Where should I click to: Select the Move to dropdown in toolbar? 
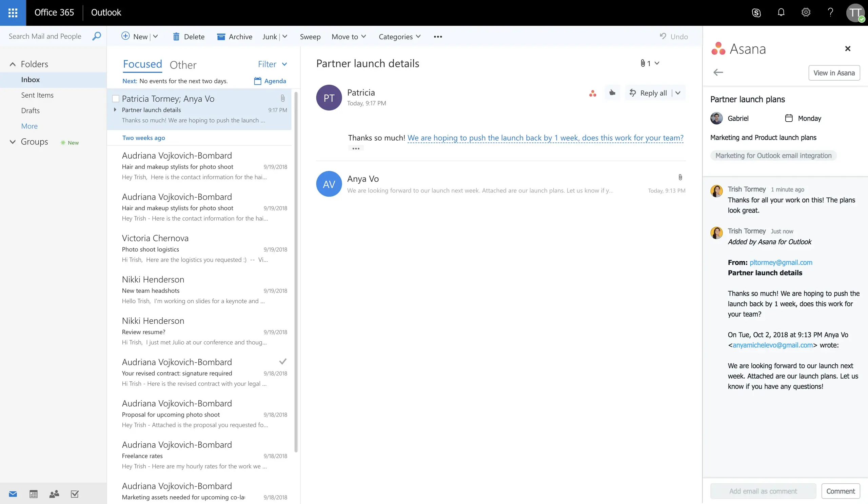tap(349, 37)
